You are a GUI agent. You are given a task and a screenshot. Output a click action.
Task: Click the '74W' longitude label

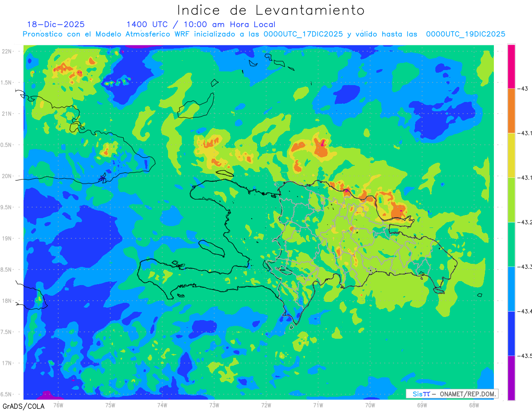pyautogui.click(x=162, y=404)
